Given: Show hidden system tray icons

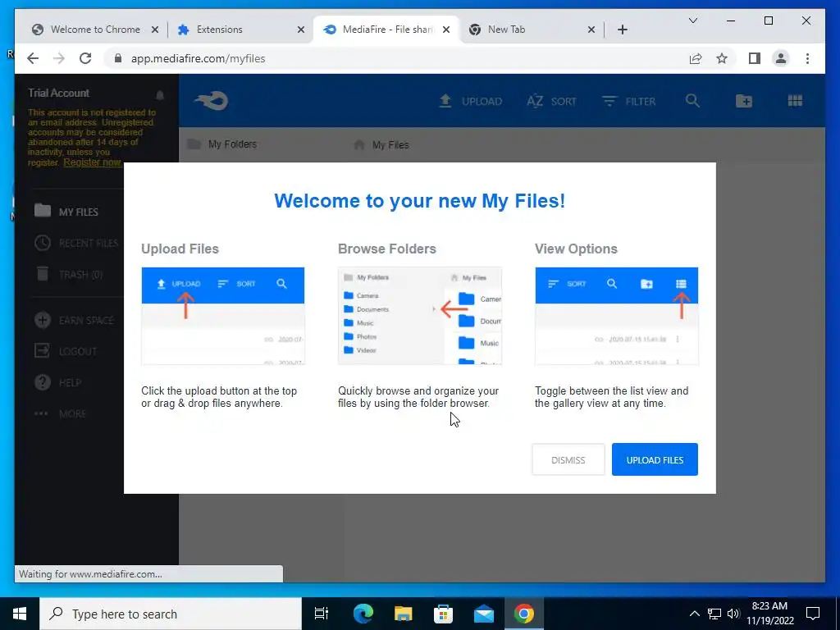Looking at the screenshot, I should coord(694,614).
